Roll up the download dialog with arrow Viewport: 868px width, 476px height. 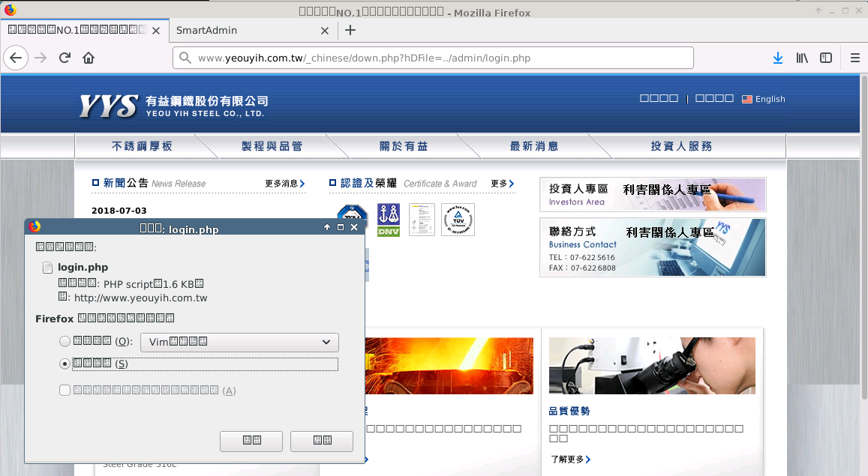(x=327, y=227)
